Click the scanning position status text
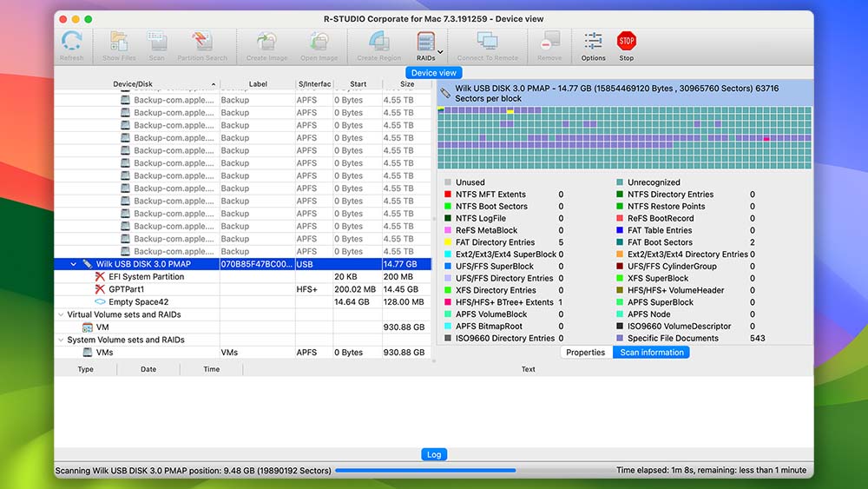This screenshot has width=868, height=489. [194, 471]
